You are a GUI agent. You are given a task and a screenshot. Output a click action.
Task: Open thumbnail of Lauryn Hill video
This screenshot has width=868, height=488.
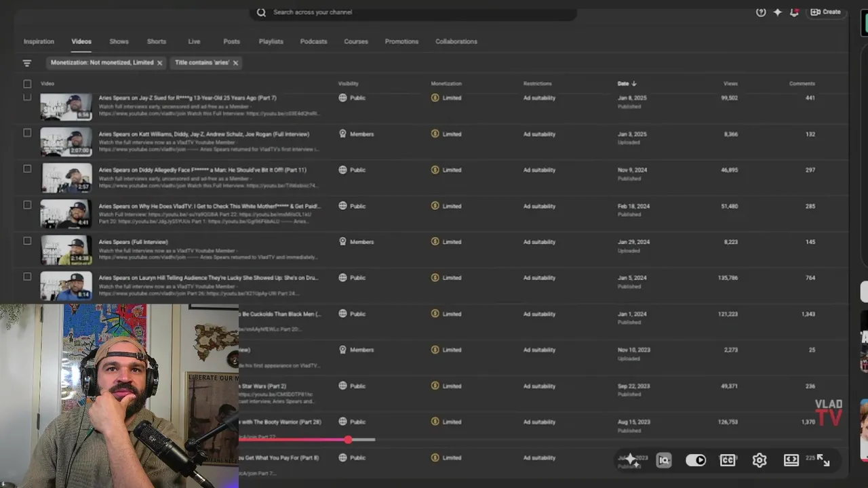(x=66, y=286)
